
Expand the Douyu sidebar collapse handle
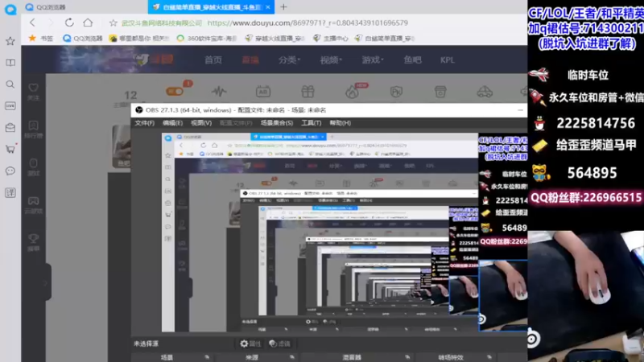pyautogui.click(x=48, y=283)
